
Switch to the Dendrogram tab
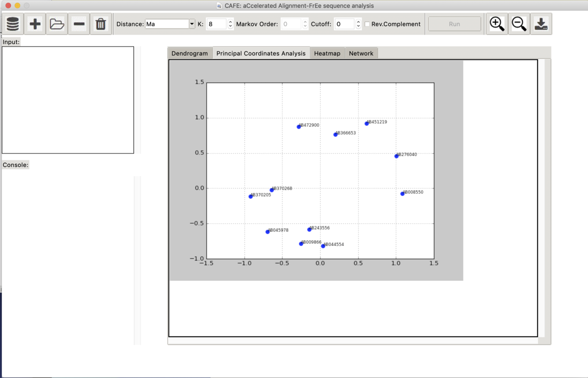[x=190, y=53]
